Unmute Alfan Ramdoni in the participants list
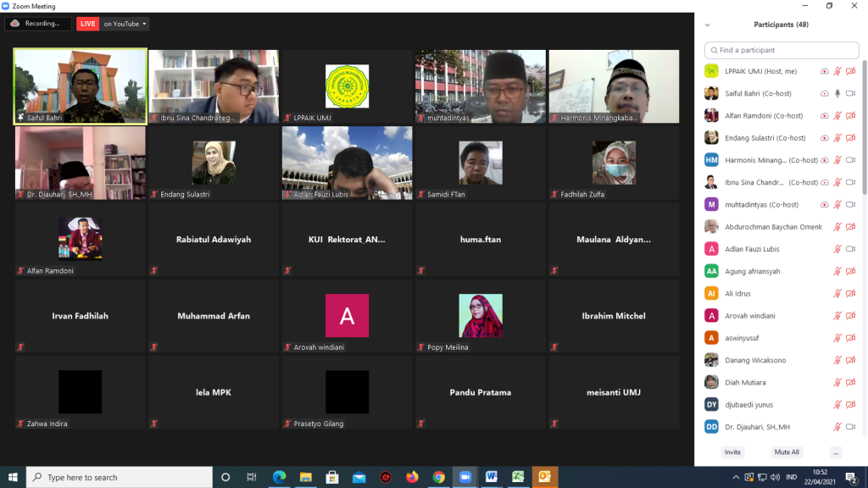 coord(837,115)
